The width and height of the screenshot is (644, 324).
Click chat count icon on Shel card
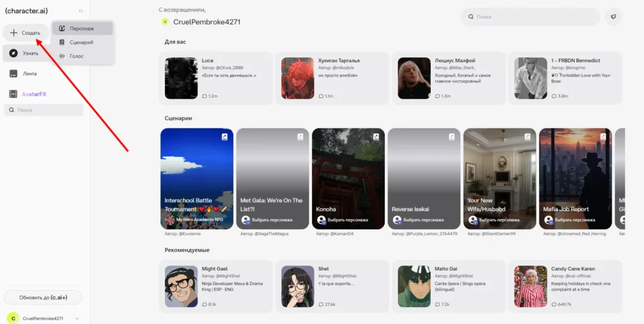point(321,304)
